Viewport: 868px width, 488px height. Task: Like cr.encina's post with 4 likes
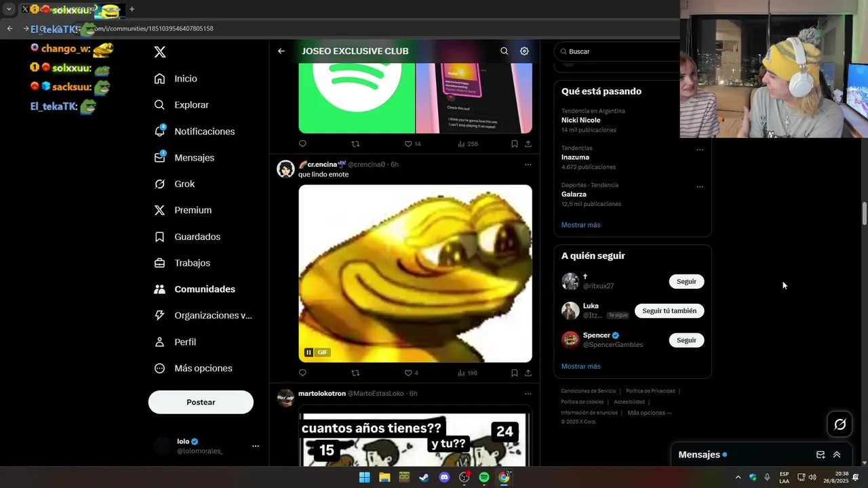(x=411, y=373)
